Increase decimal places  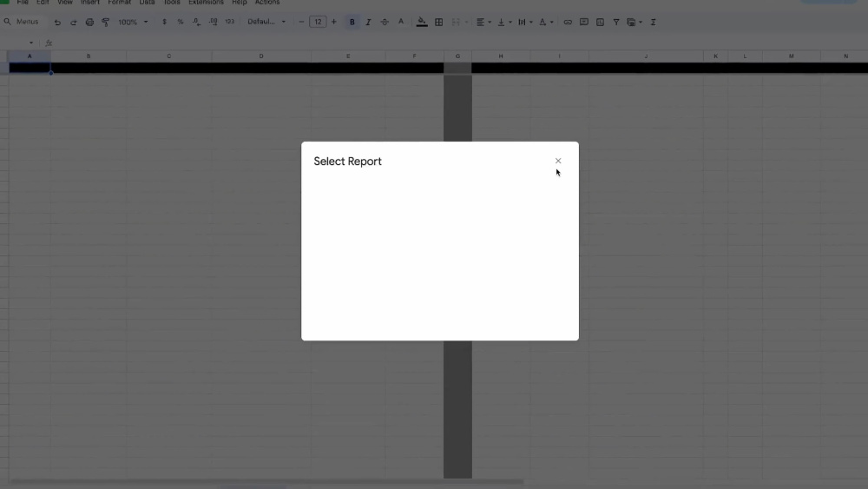pos(214,23)
